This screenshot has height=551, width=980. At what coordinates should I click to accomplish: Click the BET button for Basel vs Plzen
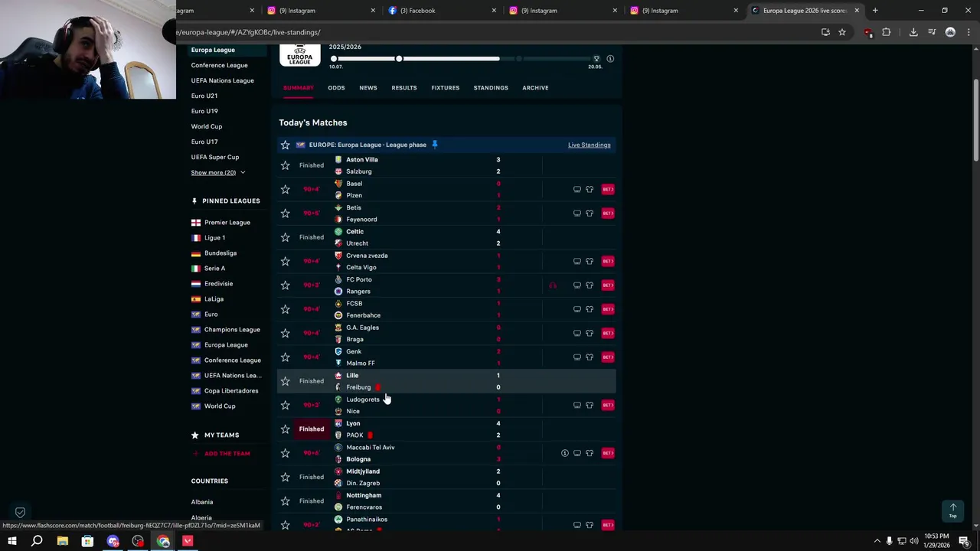pyautogui.click(x=608, y=189)
